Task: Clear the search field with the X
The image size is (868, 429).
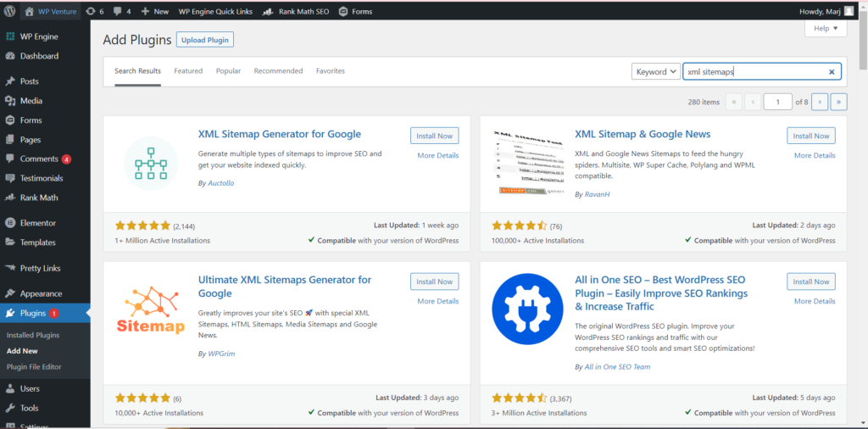Action: 832,71
